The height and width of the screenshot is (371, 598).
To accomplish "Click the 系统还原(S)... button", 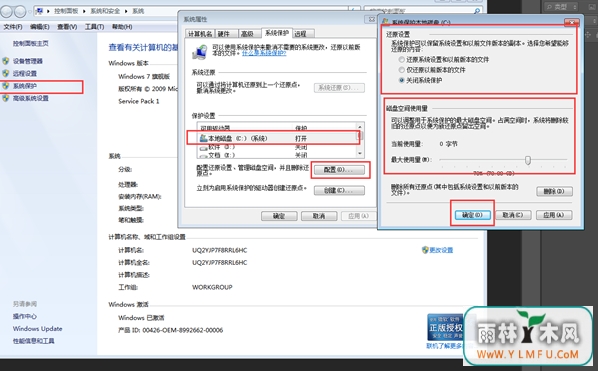I will tap(339, 88).
